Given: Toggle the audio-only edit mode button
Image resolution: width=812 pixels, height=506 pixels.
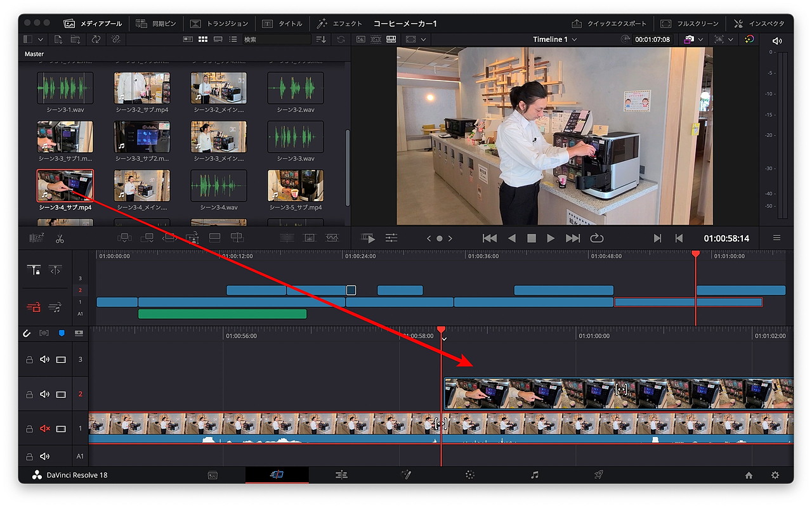Looking at the screenshot, I should [x=55, y=308].
